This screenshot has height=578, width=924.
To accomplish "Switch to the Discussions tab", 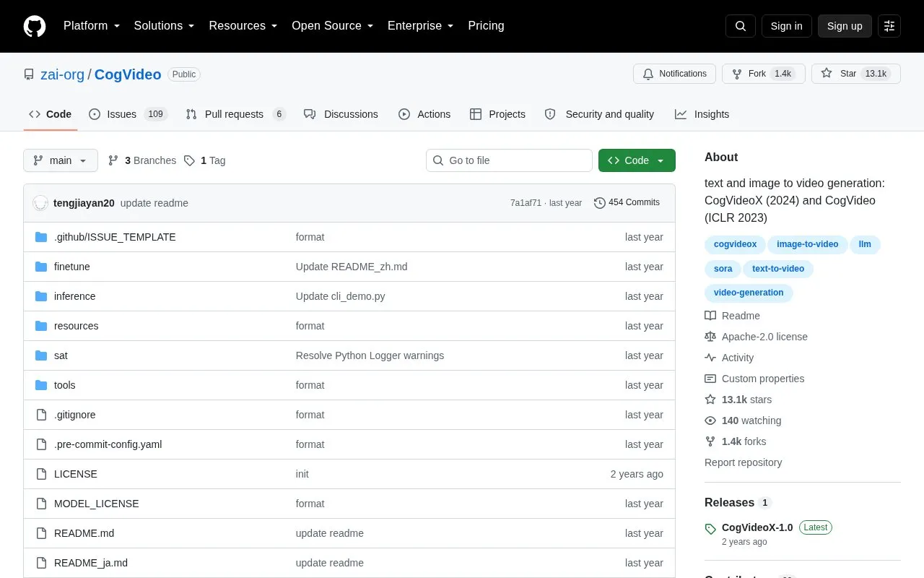I will pos(341,114).
